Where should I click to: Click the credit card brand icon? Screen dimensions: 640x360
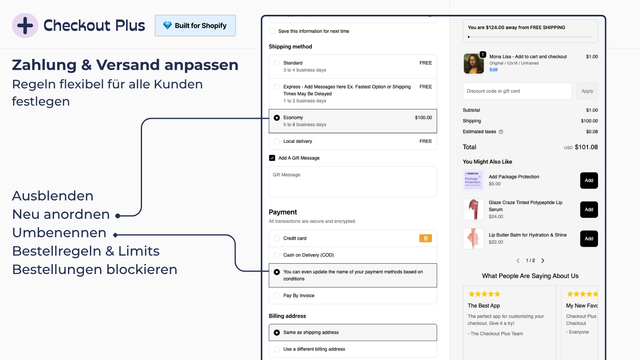pos(425,238)
